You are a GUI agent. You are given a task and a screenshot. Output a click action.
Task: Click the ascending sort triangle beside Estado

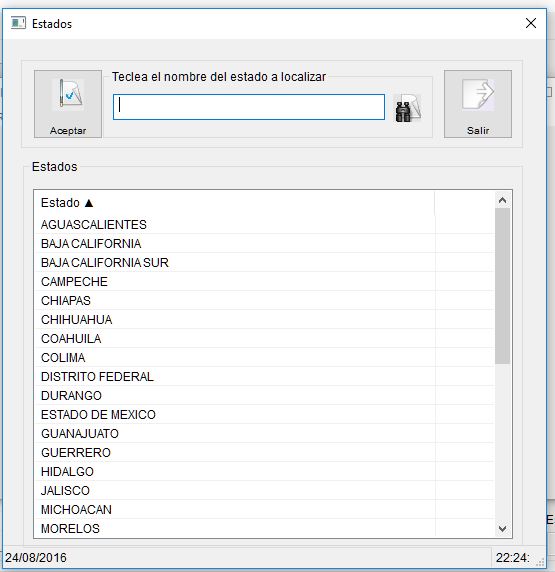(89, 203)
